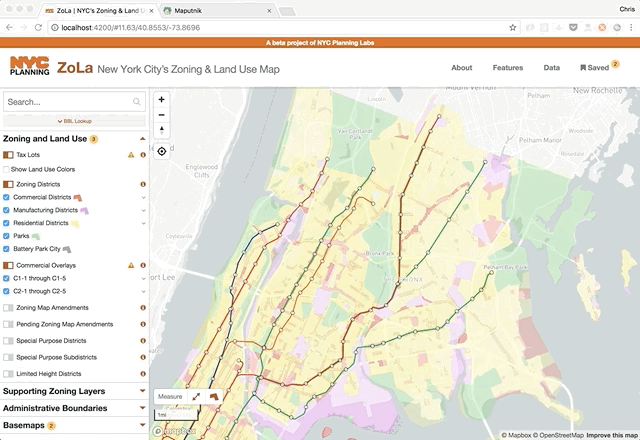Reload the page in the browser
The width and height of the screenshot is (640, 440).
(x=38, y=28)
